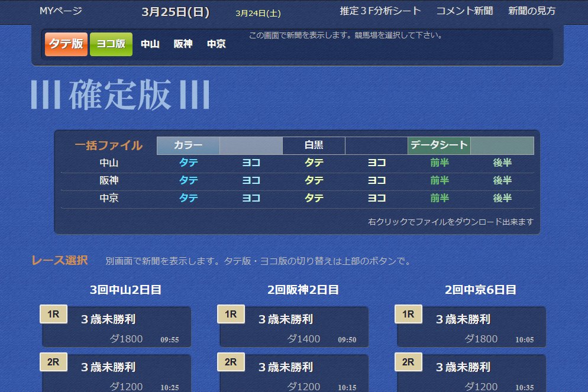Image resolution: width=588 pixels, height=392 pixels.
Task: Open the MYページ link
Action: coord(61,11)
